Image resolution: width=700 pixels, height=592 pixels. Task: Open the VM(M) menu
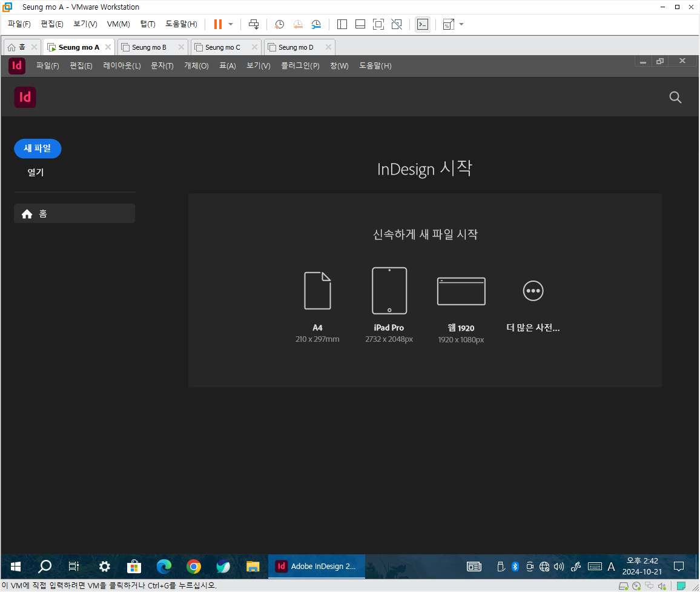(118, 24)
